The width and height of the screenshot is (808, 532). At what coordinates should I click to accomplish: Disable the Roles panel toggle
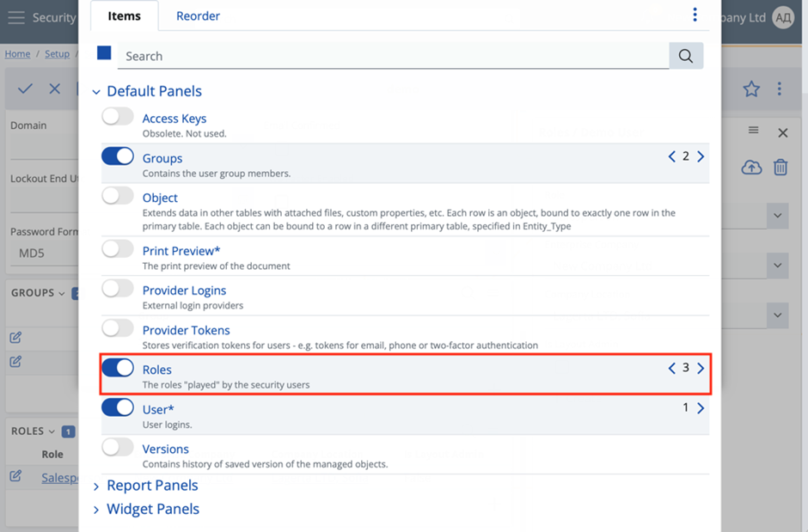tap(118, 368)
